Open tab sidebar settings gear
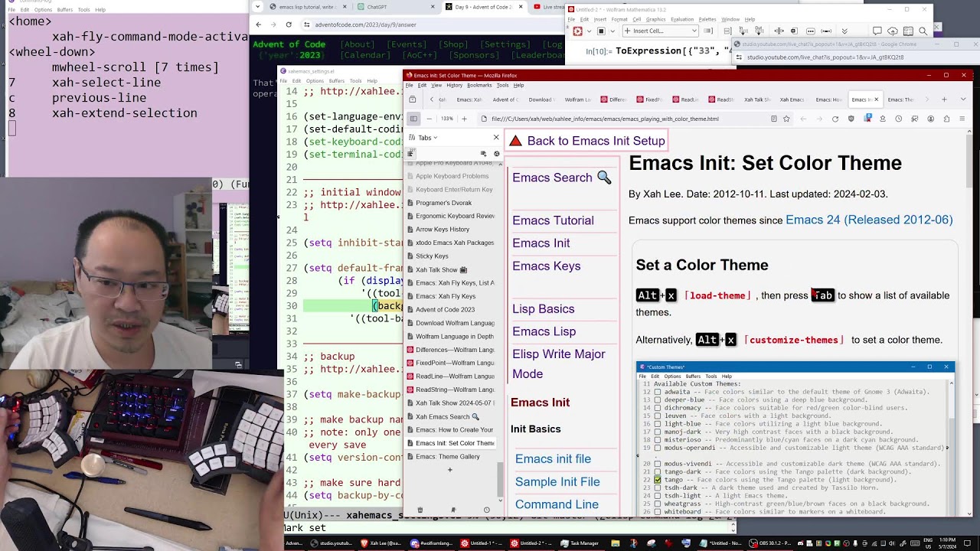The width and height of the screenshot is (980, 551). coord(496,154)
